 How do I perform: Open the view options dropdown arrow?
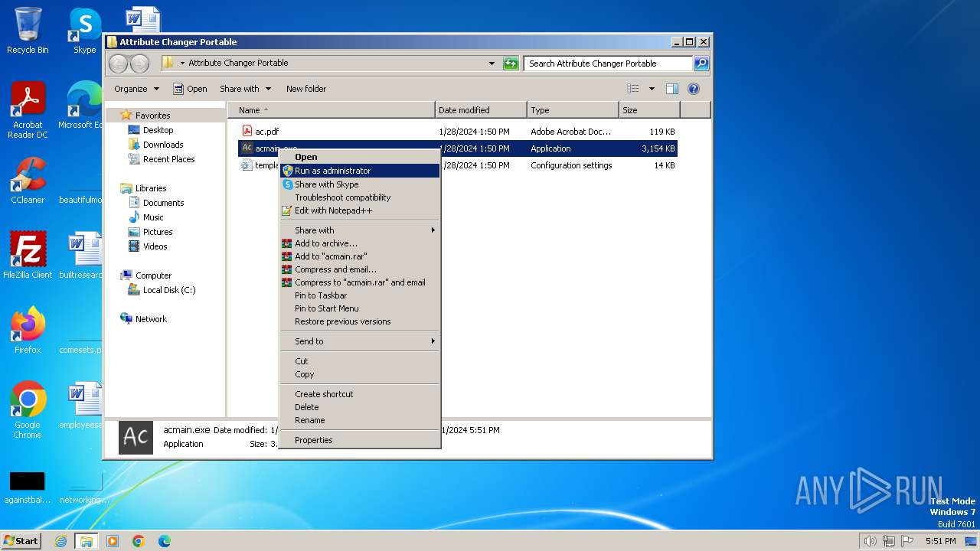[x=652, y=89]
